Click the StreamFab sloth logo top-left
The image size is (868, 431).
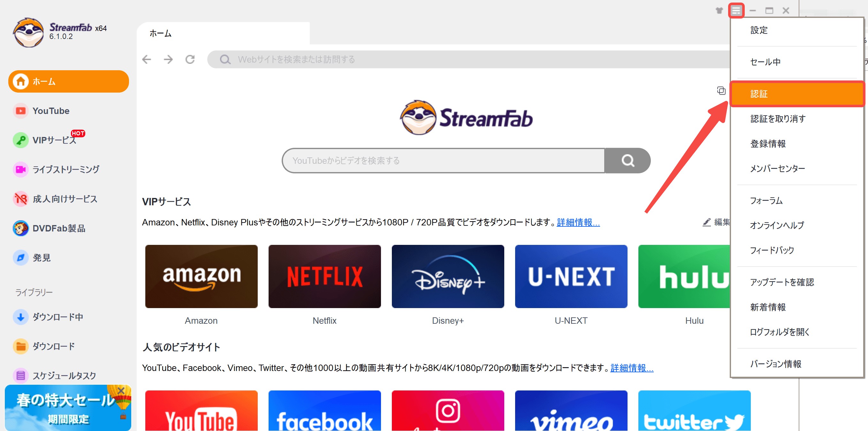coord(29,33)
